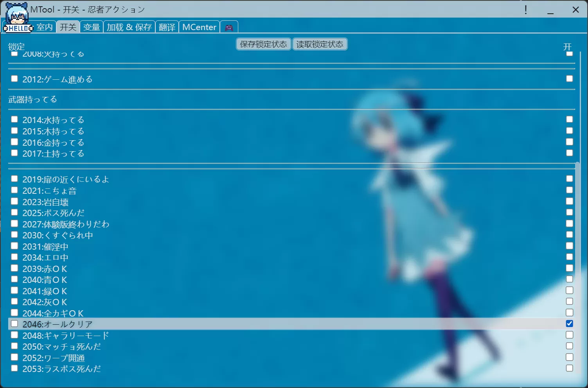Turn on switch 2030:くすぐられ中
588x388 pixels.
coord(570,234)
